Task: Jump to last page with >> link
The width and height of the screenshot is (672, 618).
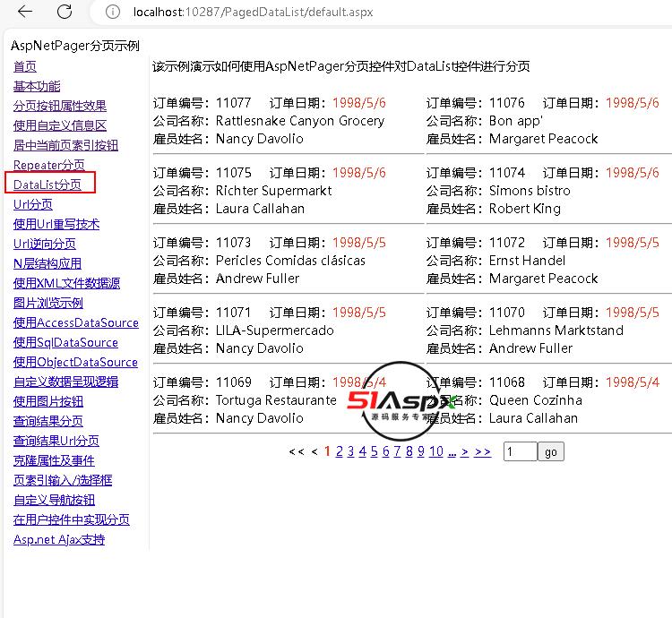Action: 482,451
